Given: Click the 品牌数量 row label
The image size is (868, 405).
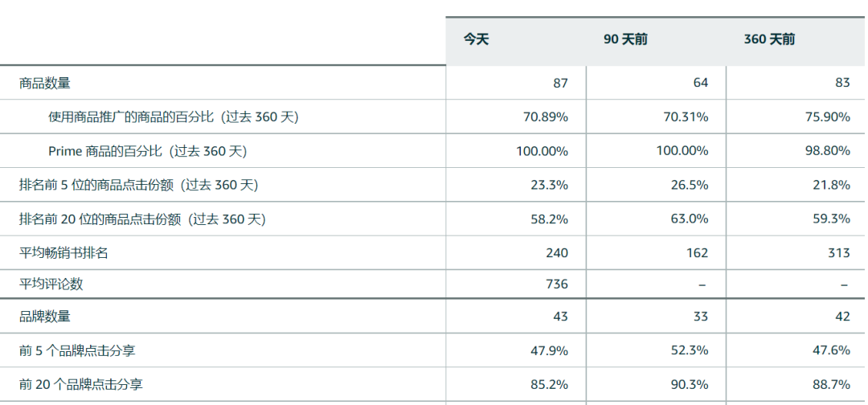Looking at the screenshot, I should [x=45, y=317].
